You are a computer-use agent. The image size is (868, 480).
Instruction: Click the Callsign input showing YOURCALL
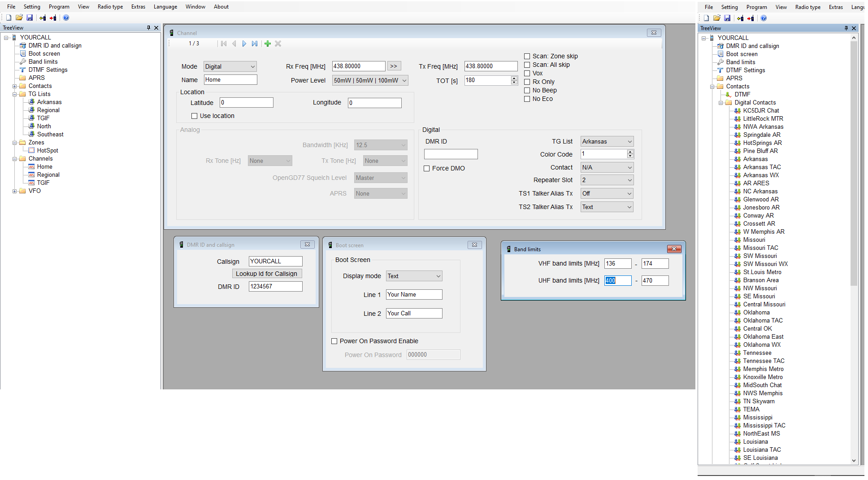276,261
